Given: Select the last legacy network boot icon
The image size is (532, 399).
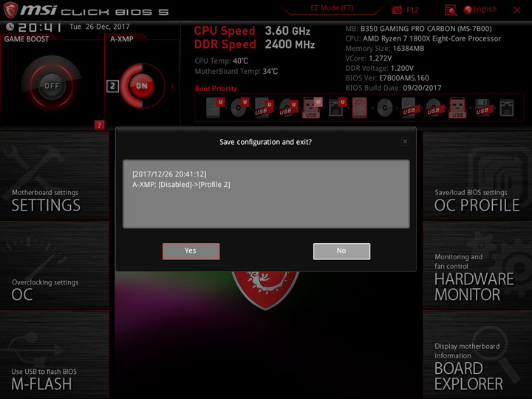Looking at the screenshot, I should click(507, 108).
